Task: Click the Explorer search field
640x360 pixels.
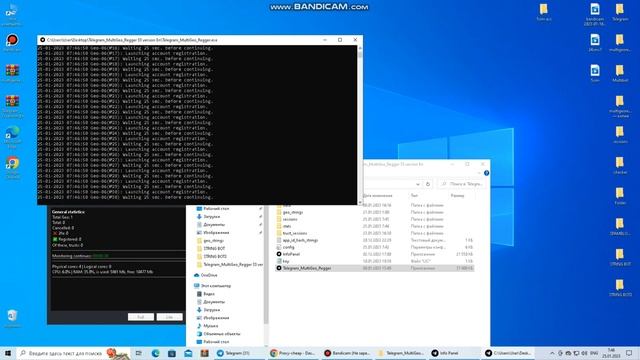Action: 461,184
